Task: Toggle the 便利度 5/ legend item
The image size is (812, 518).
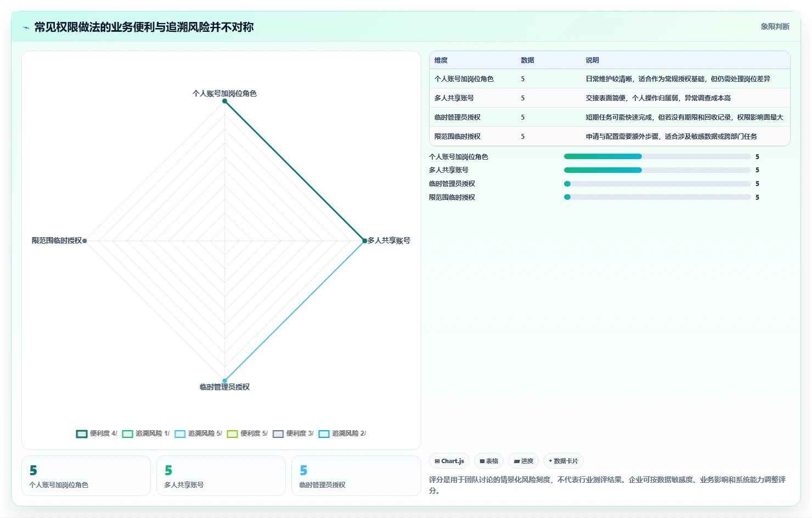Action: 247,433
